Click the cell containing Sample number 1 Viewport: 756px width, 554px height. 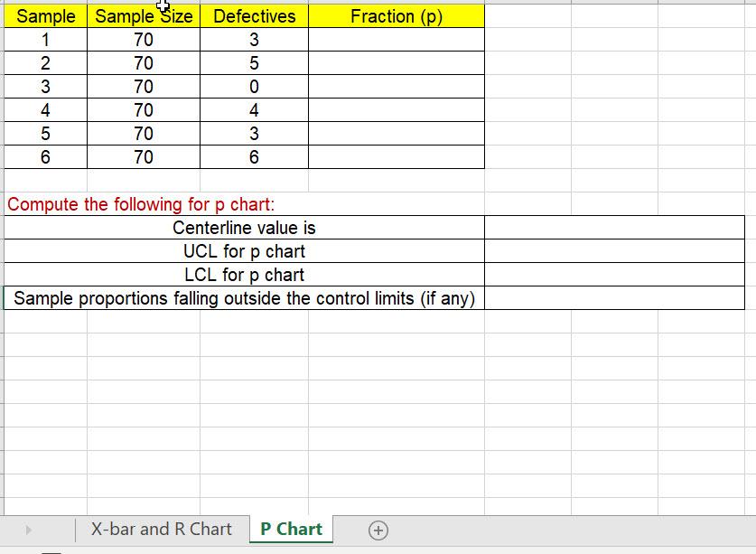(45, 39)
